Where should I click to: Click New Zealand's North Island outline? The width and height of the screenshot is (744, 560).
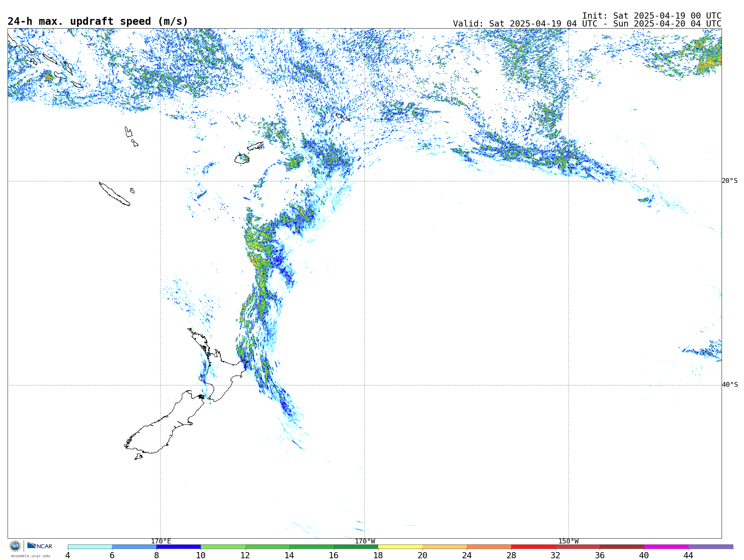pyautogui.click(x=220, y=374)
